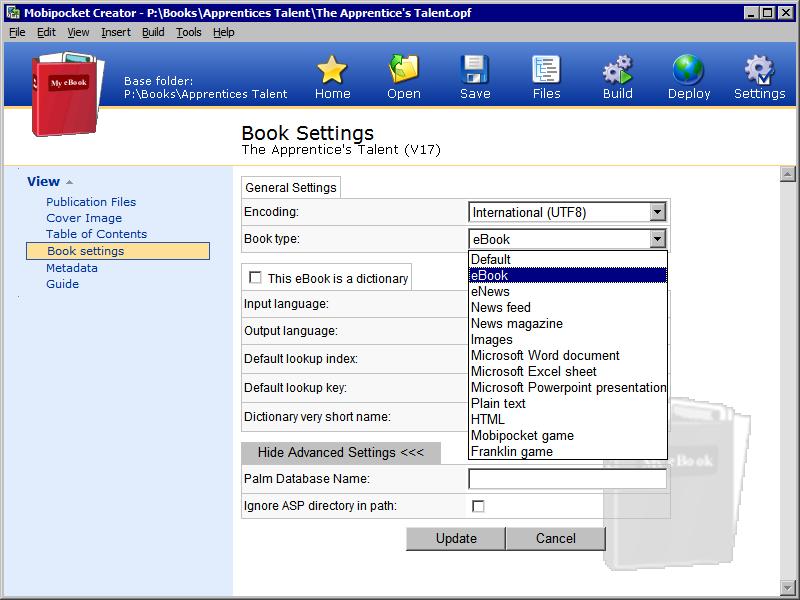Screen dimensions: 800x600
Task: Click the Palm Database Name input field
Action: pos(567,479)
